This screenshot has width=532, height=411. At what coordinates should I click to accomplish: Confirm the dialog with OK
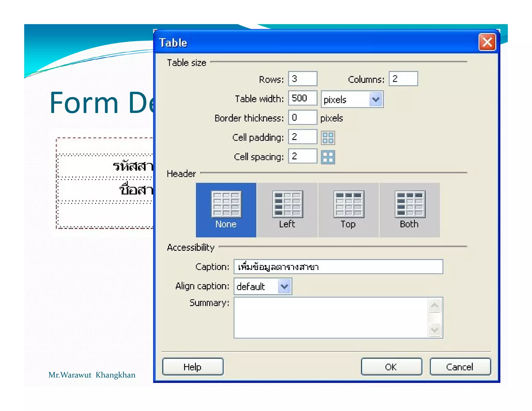(x=391, y=367)
